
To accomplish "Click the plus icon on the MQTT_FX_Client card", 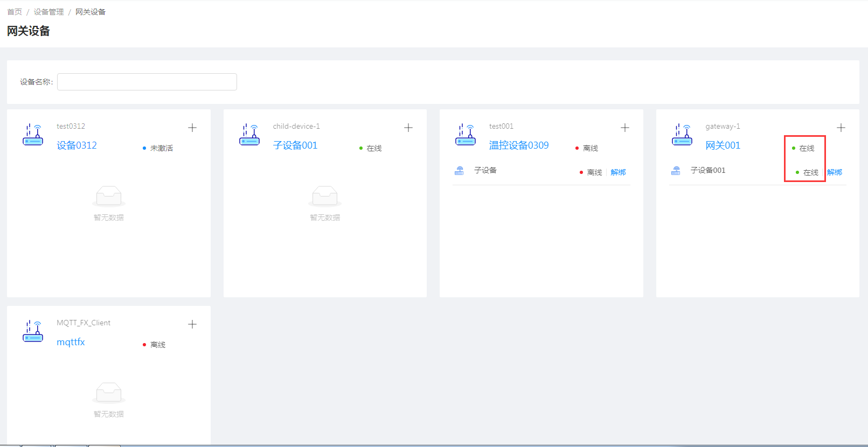I will click(192, 324).
